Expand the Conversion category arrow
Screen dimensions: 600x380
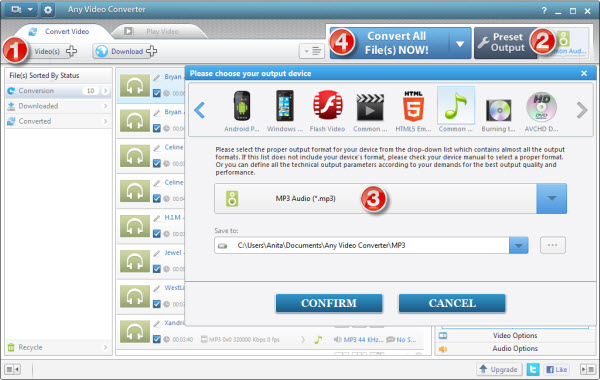click(x=105, y=91)
